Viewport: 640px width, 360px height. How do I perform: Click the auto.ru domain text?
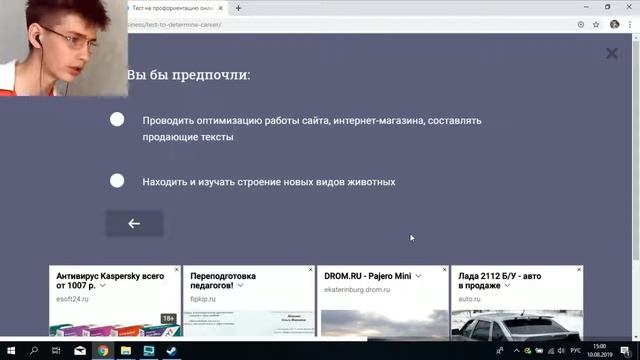click(x=469, y=299)
